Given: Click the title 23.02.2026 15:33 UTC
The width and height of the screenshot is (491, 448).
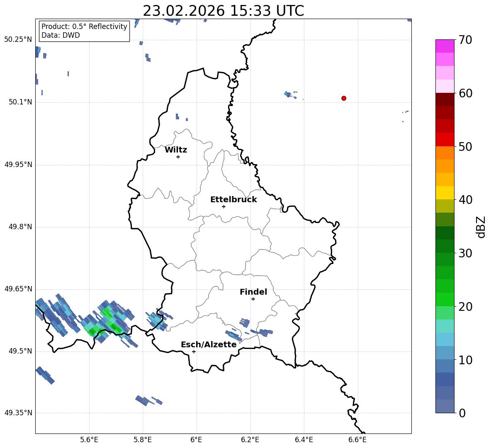Looking at the screenshot, I should [x=223, y=11].
